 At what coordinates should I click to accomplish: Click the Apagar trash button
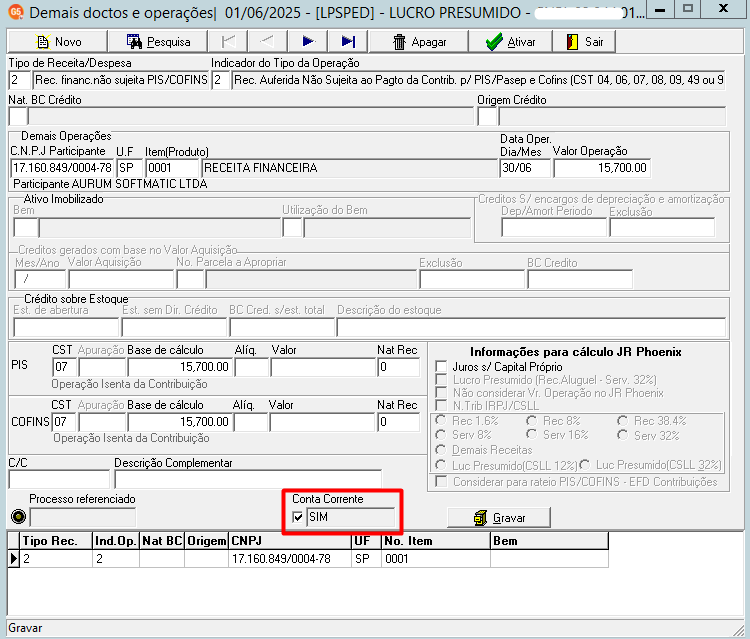tap(419, 42)
